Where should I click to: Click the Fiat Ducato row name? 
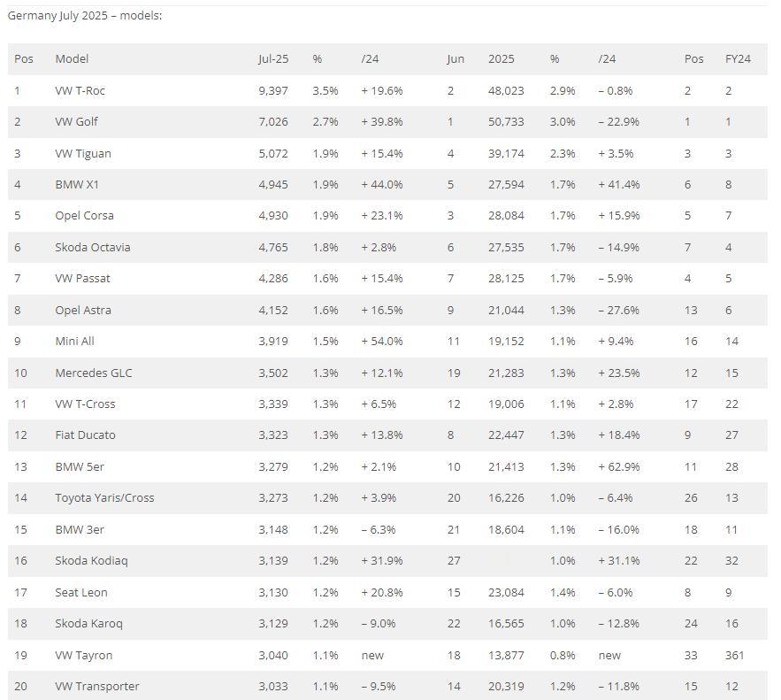click(85, 435)
